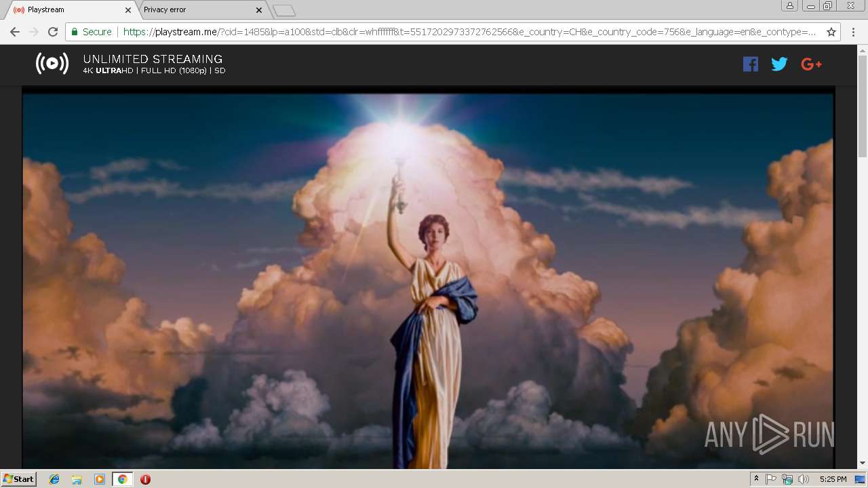Click the taskbar clock 5:25 PM
868x488 pixels.
tap(833, 479)
